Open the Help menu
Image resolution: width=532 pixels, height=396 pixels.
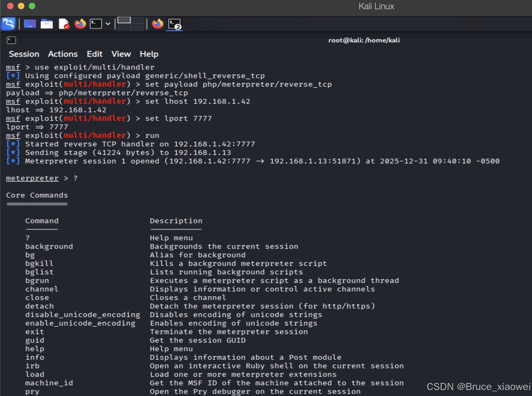(x=149, y=54)
